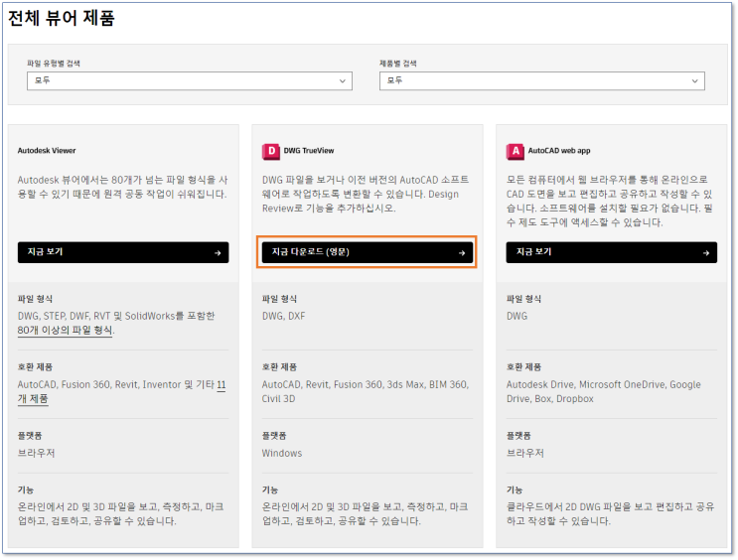The height and width of the screenshot is (560, 738).
Task: Click 브라우저 platform under AutoCAD web app
Action: click(x=524, y=453)
